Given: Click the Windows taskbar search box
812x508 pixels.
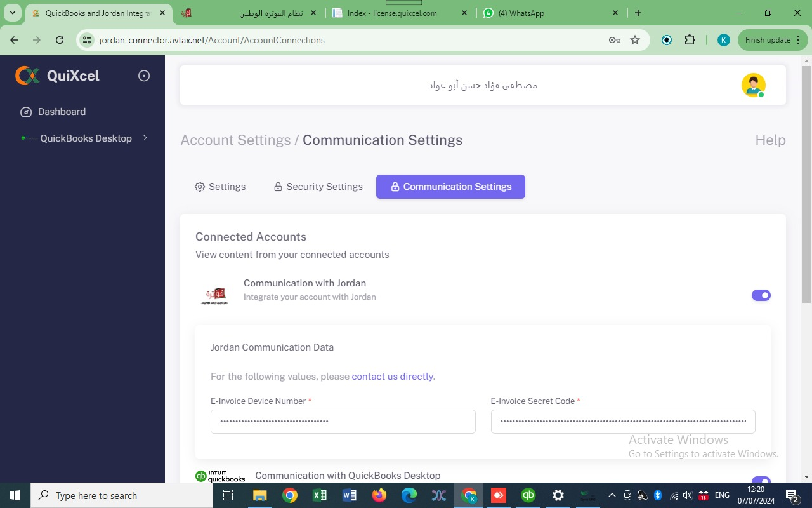Looking at the screenshot, I should click(x=121, y=495).
